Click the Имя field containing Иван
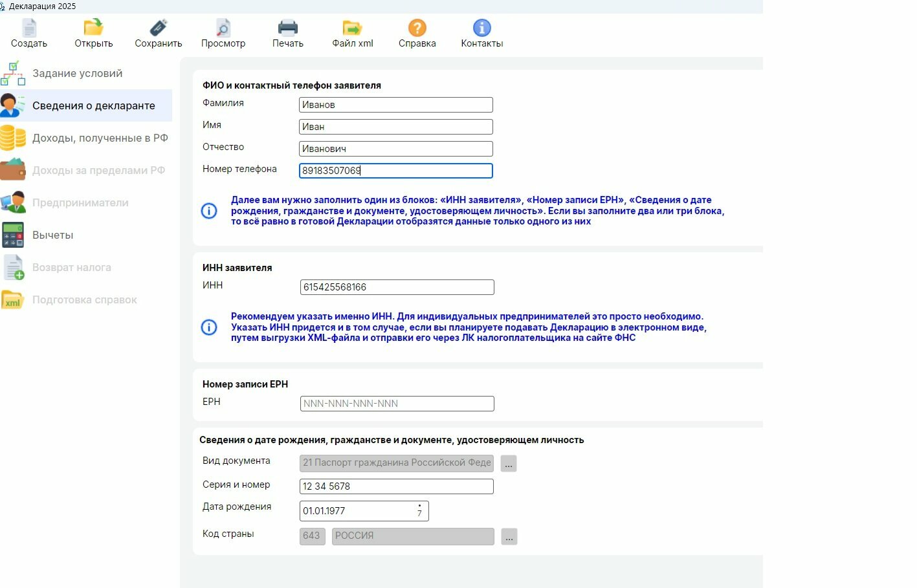Viewport: 917px width, 588px height. point(396,127)
